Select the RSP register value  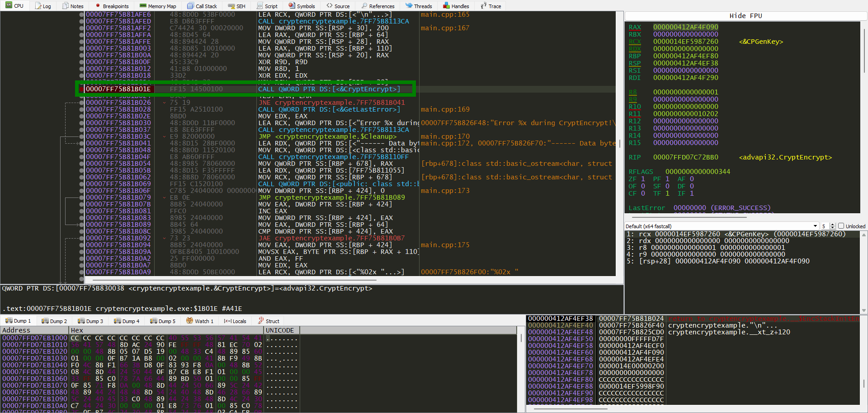[x=685, y=63]
